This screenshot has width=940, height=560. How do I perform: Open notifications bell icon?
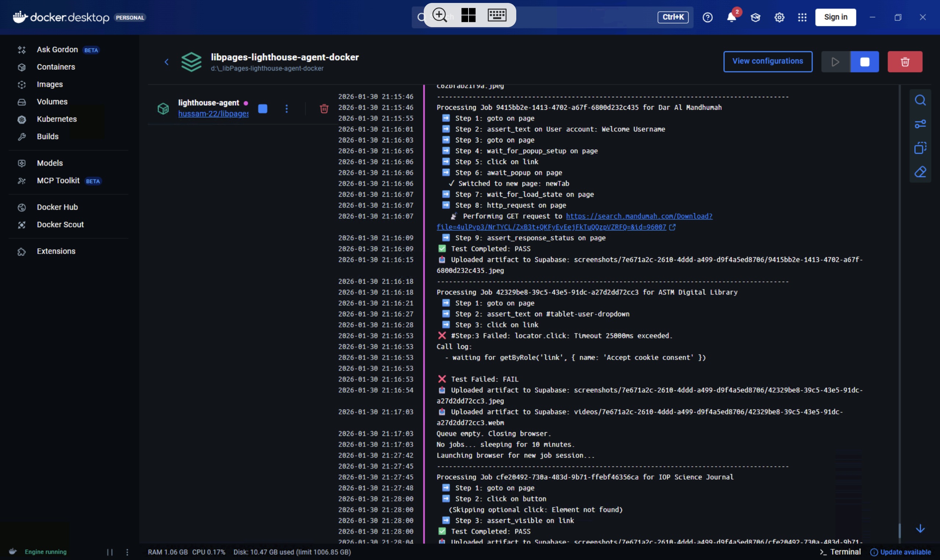coord(731,17)
